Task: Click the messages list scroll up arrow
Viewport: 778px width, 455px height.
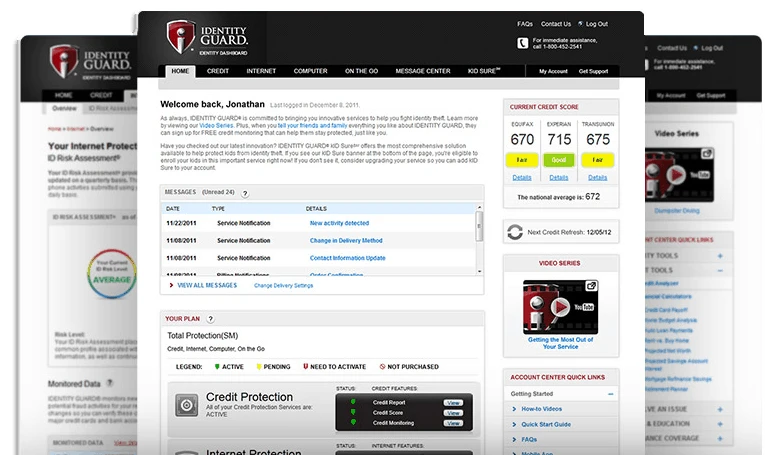Action: (x=479, y=207)
